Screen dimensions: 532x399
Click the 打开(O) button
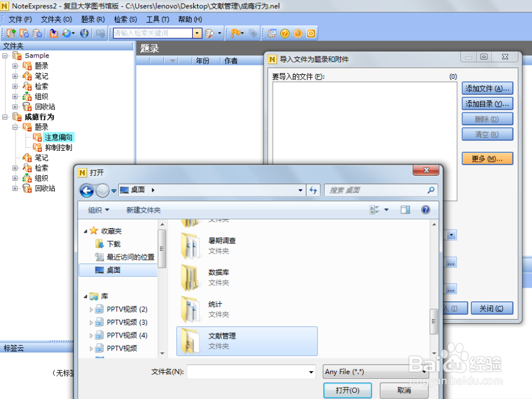click(347, 390)
